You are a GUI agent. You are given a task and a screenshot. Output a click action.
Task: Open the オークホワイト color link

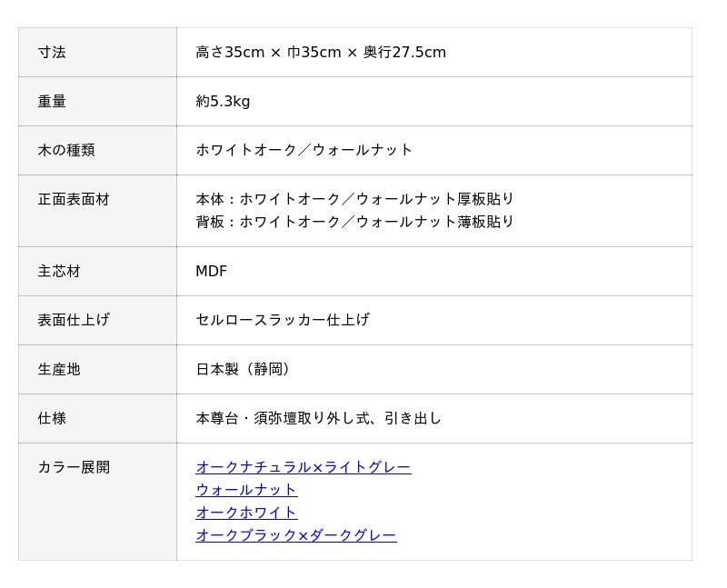(x=246, y=513)
